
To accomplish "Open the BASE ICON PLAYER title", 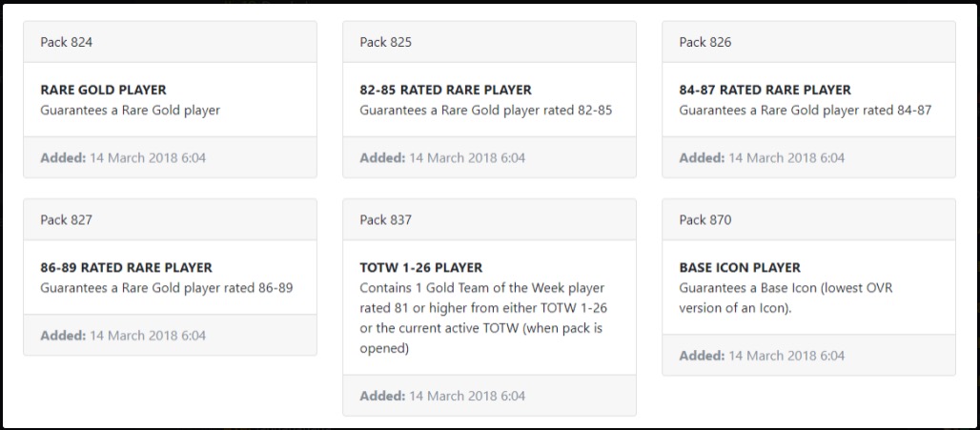I will [x=740, y=268].
